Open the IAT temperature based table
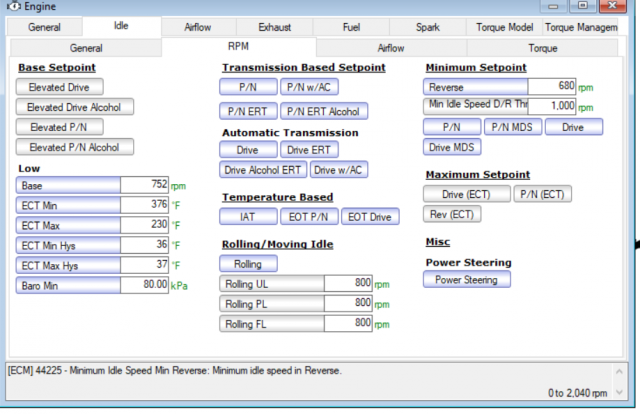This screenshot has width=640, height=414. point(245,216)
